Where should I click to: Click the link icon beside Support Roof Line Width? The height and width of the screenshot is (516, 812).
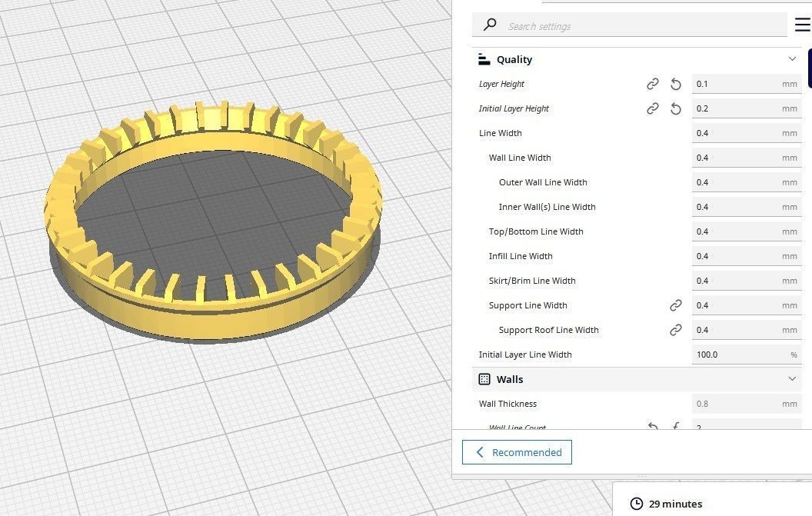pyautogui.click(x=676, y=330)
